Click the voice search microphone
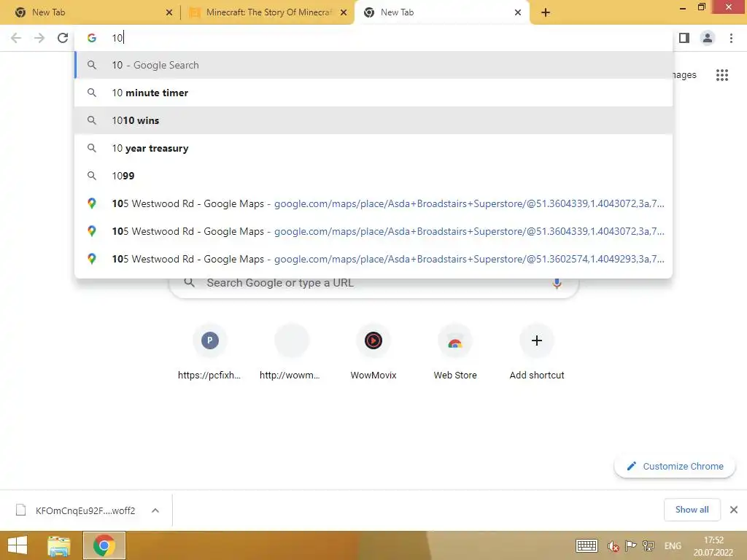 click(557, 283)
